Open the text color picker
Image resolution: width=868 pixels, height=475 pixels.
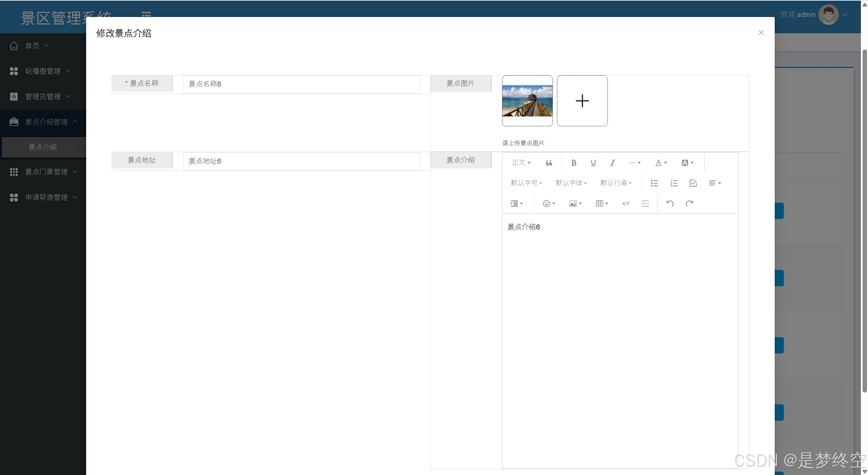pos(661,163)
